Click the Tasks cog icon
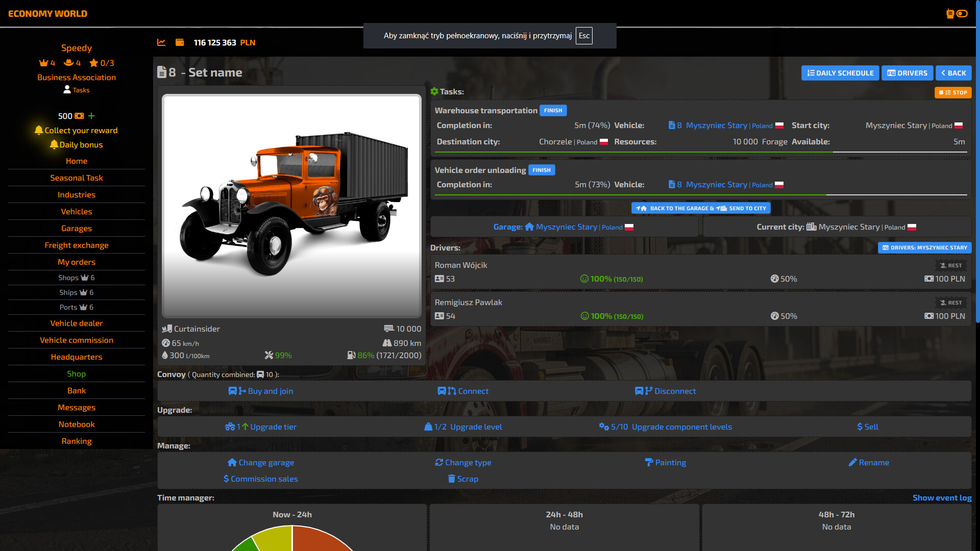Image resolution: width=980 pixels, height=551 pixels. click(434, 91)
